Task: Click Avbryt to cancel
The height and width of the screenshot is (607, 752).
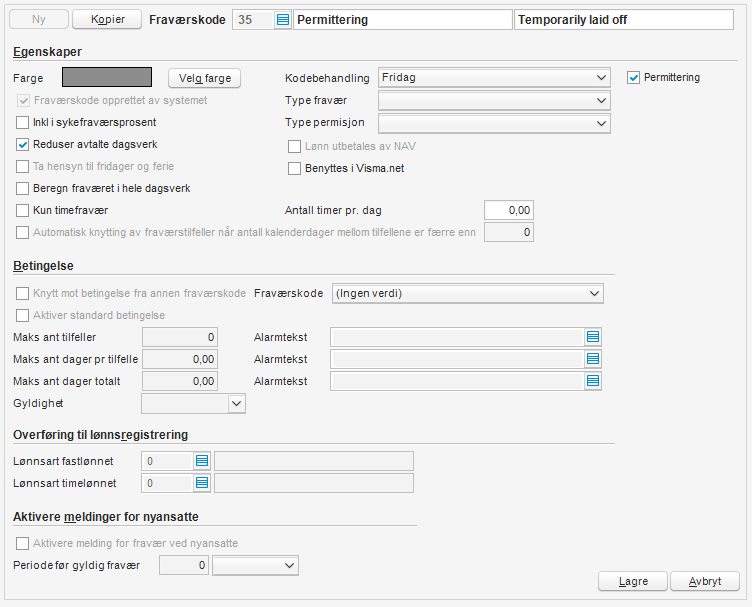Action: coord(706,581)
